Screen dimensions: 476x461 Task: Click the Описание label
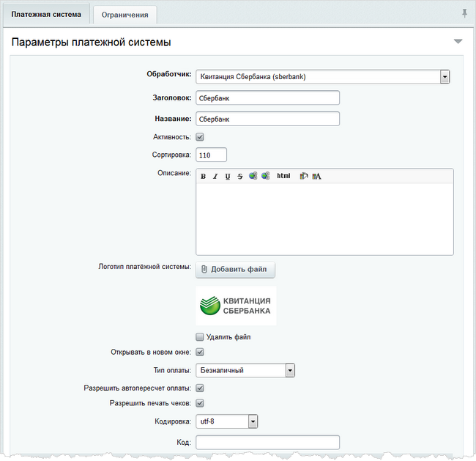[174, 173]
